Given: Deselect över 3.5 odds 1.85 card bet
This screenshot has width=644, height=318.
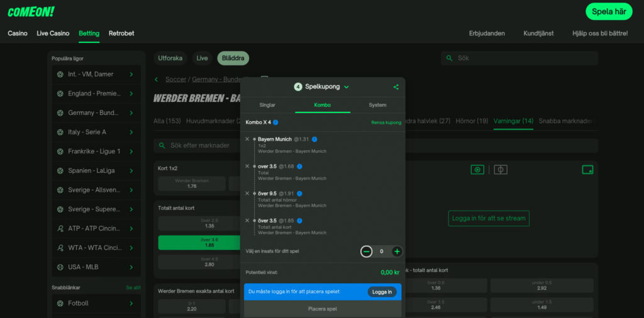Looking at the screenshot, I should [199, 243].
